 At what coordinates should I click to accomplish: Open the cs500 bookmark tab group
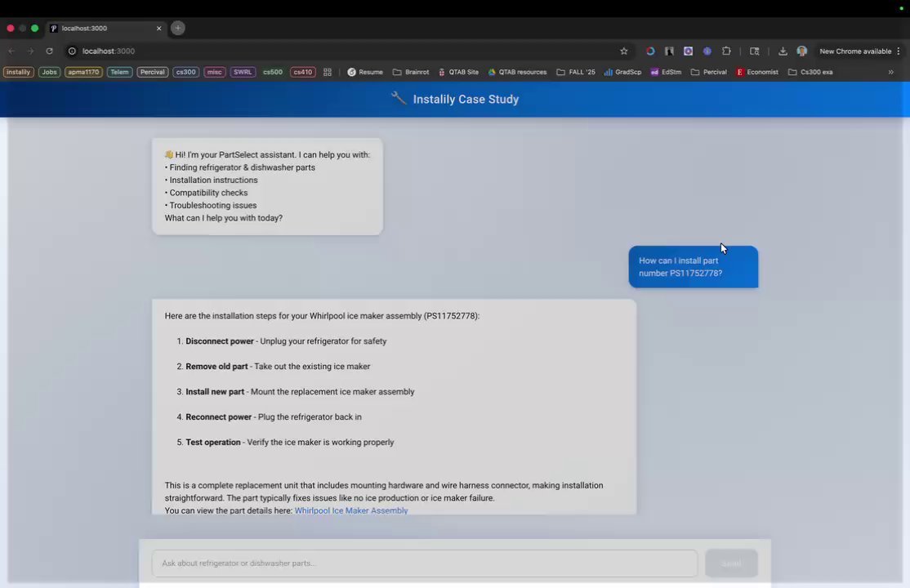pos(273,72)
